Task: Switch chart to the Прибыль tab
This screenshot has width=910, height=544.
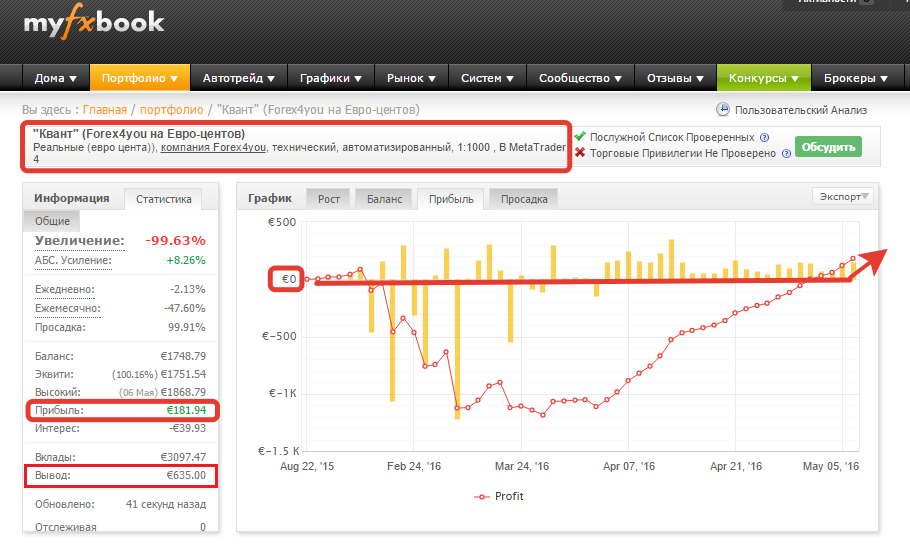Action: click(451, 199)
